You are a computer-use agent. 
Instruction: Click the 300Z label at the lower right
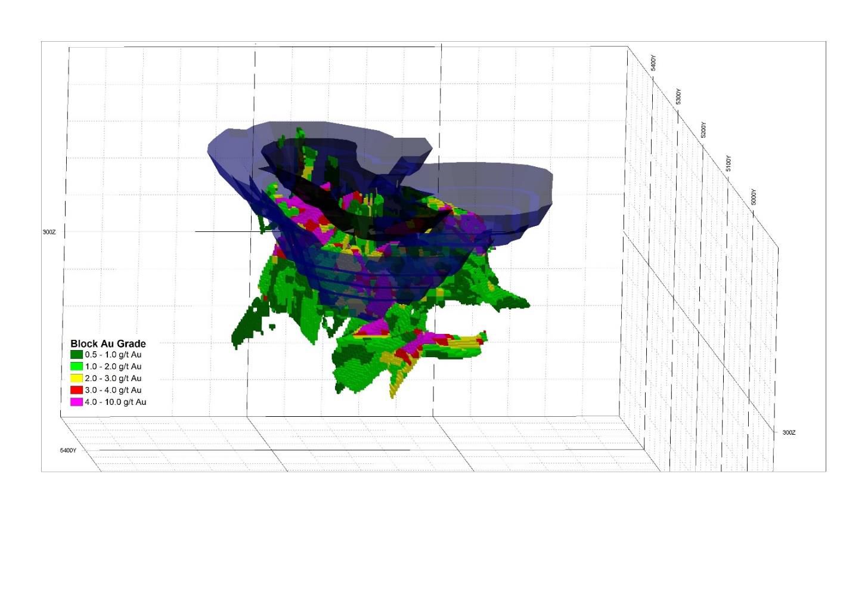(x=789, y=432)
